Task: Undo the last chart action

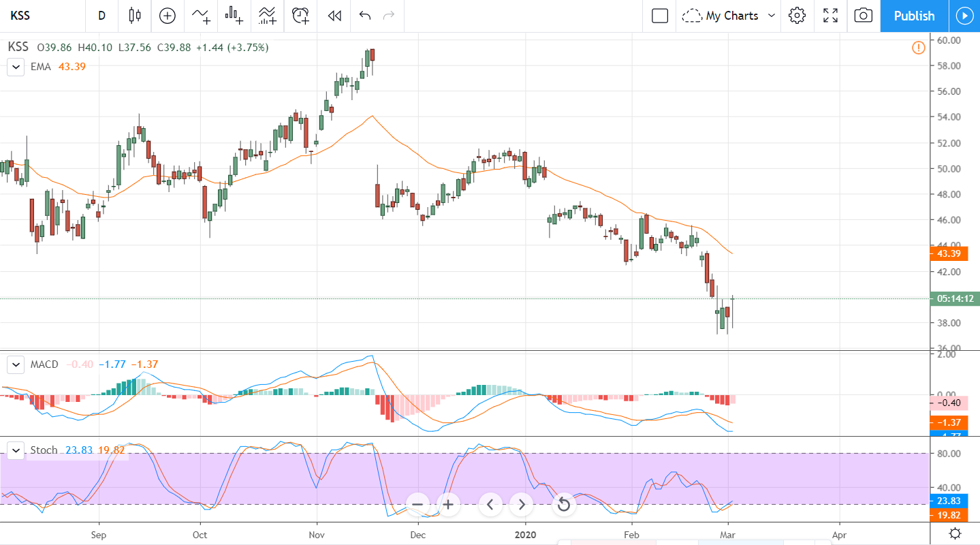Action: coord(365,16)
